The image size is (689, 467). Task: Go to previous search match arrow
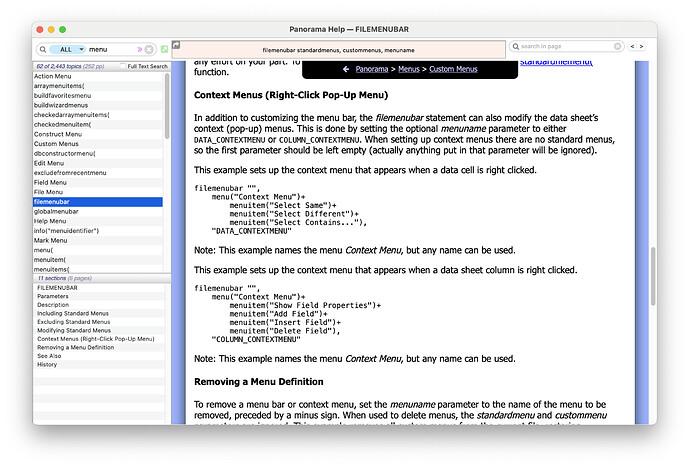pyautogui.click(x=632, y=46)
